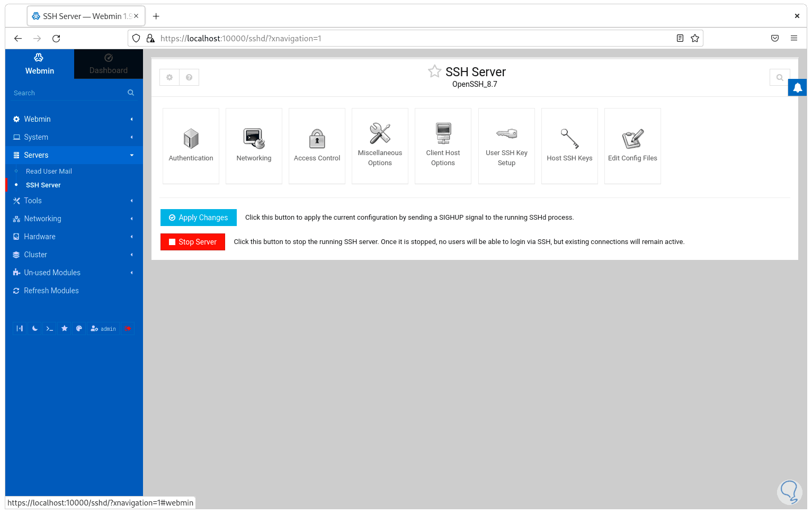This screenshot has height=514, width=812.
Task: Open a new browser tab with plus button
Action: [x=156, y=16]
